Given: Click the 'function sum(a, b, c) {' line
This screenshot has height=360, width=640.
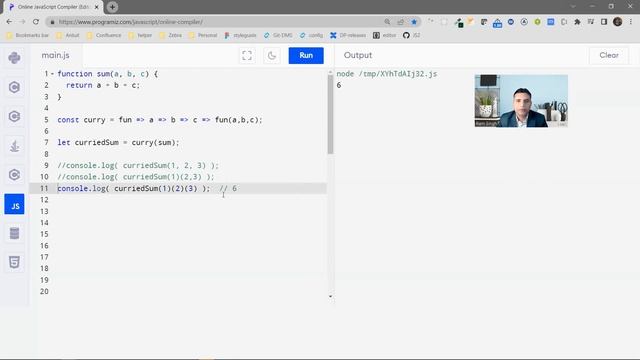Looking at the screenshot, I should point(108,74).
